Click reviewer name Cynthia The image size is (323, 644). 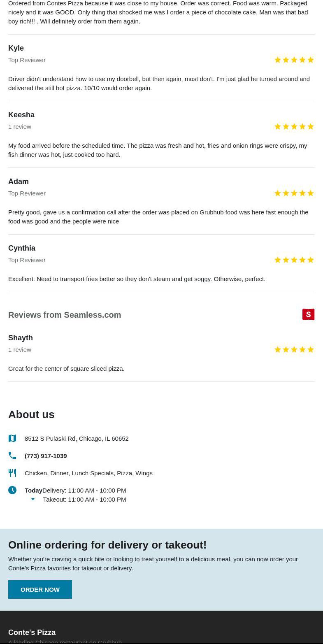[x=22, y=248]
